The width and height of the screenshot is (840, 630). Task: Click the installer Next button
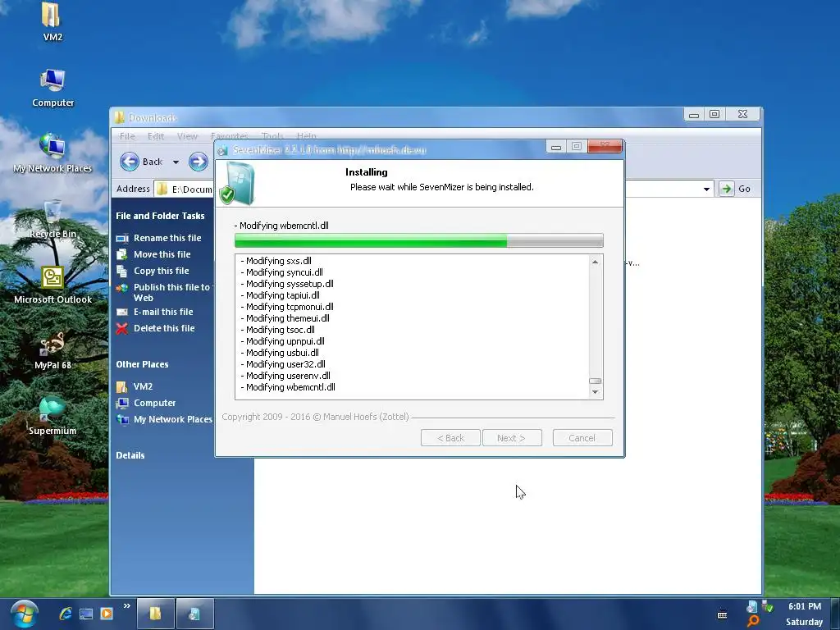tap(512, 438)
